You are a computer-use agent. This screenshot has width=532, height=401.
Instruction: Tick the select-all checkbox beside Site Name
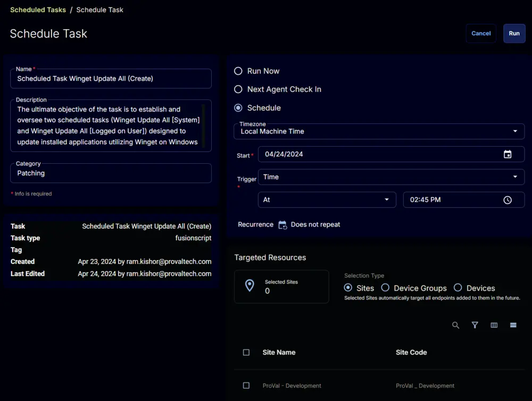[x=246, y=353]
